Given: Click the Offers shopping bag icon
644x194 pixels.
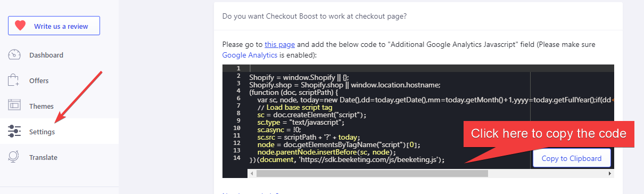Looking at the screenshot, I should tap(14, 80).
